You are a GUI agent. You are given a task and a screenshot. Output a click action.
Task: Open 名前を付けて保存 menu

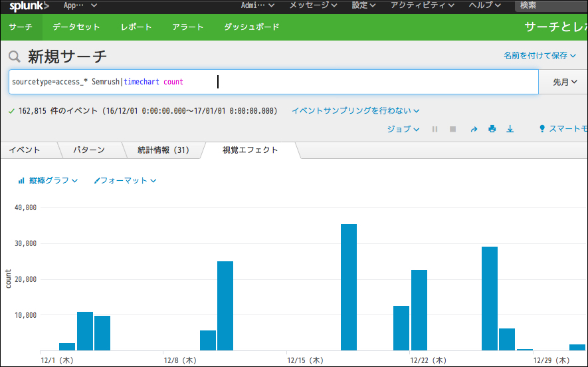539,56
